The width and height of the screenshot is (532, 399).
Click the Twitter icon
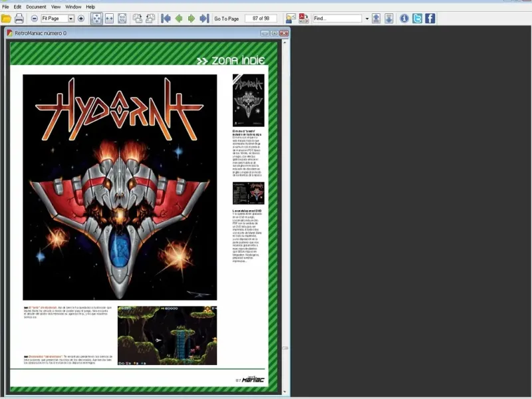pyautogui.click(x=418, y=19)
